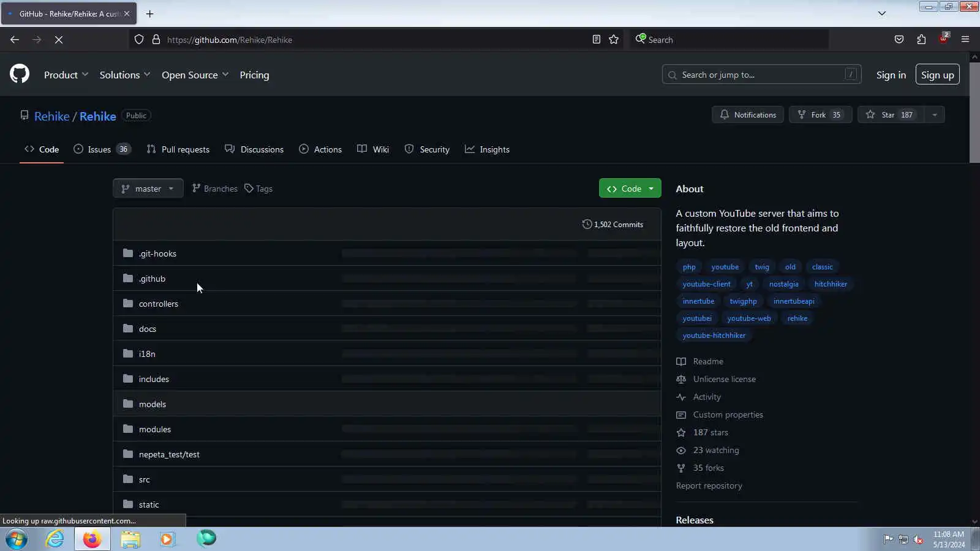Open the src folder
The image size is (980, 551).
[145, 479]
